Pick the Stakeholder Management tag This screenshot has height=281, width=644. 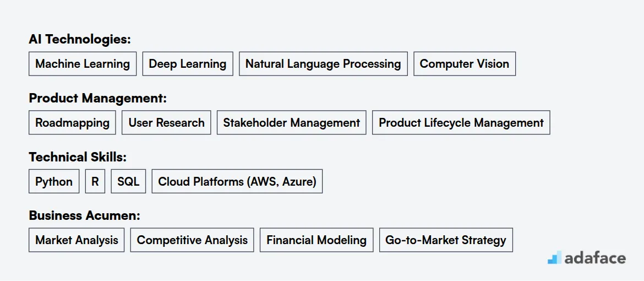pos(291,123)
